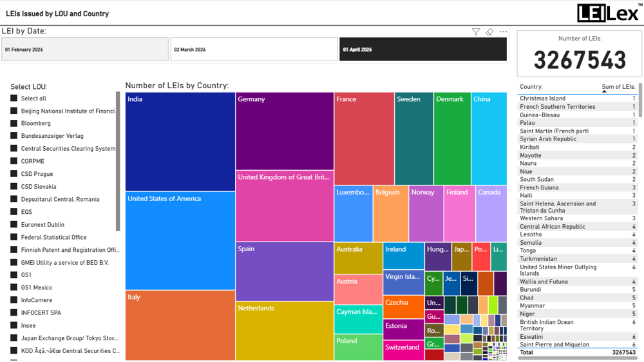
Task: Select the India tile in the treemap
Action: tap(180, 142)
